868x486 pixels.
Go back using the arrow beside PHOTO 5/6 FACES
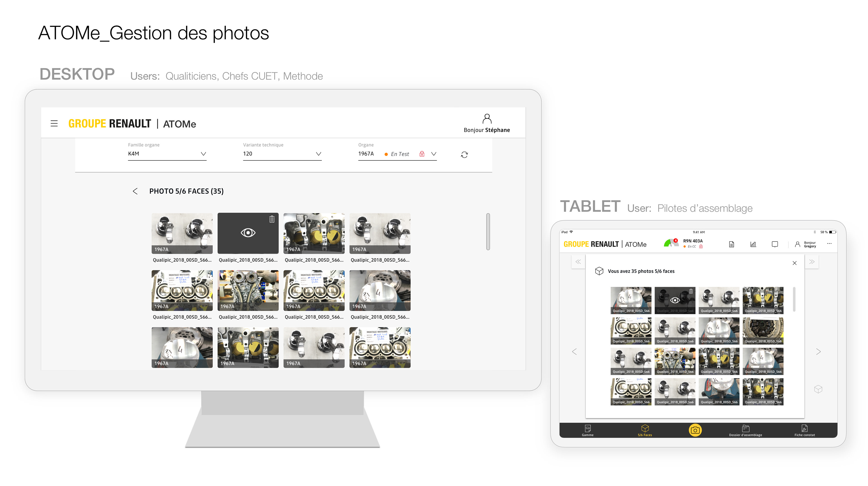coord(135,191)
